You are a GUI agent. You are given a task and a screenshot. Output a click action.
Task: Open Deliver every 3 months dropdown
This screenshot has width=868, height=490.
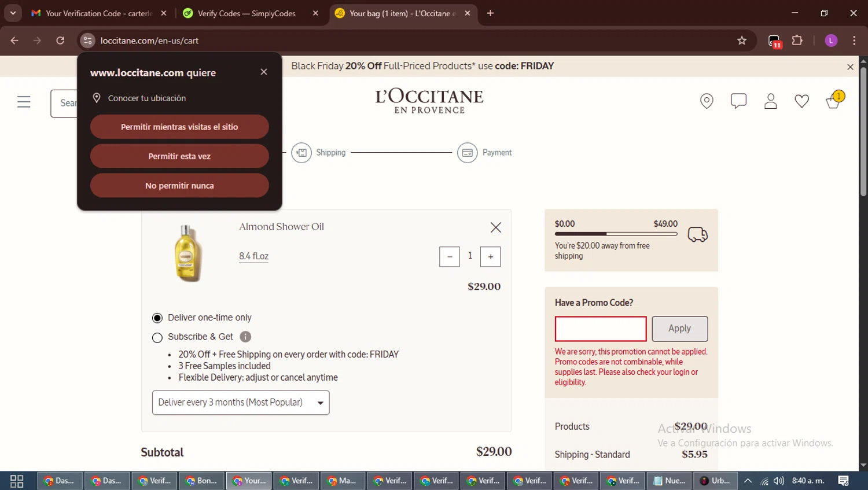tap(241, 403)
